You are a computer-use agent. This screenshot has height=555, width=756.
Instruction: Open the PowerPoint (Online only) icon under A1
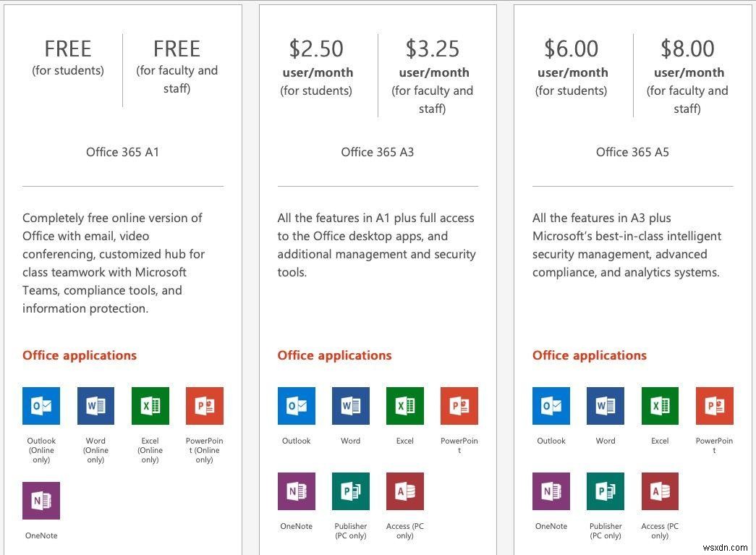click(205, 405)
